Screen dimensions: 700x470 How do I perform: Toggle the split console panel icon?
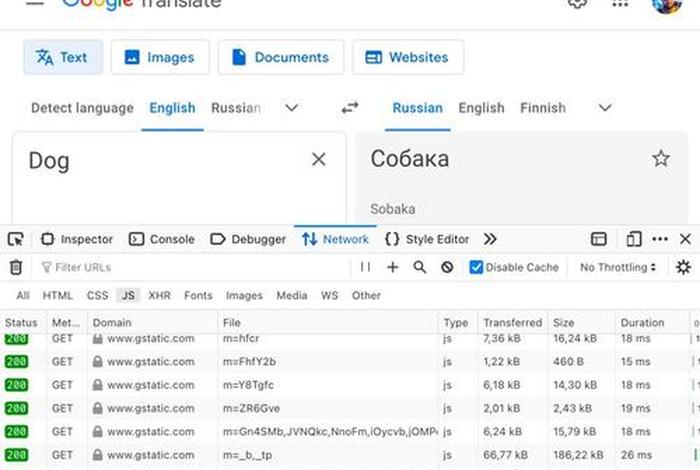599,239
